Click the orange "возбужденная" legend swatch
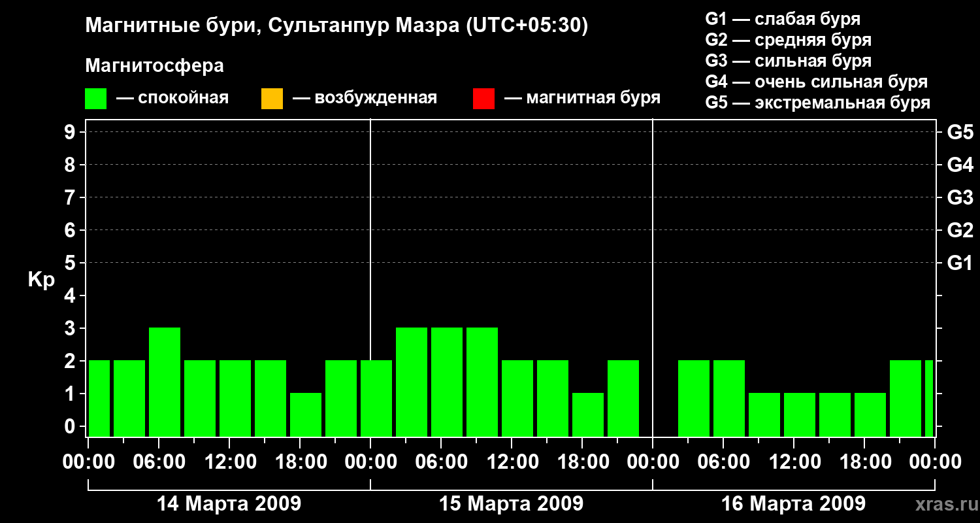 click(x=272, y=99)
